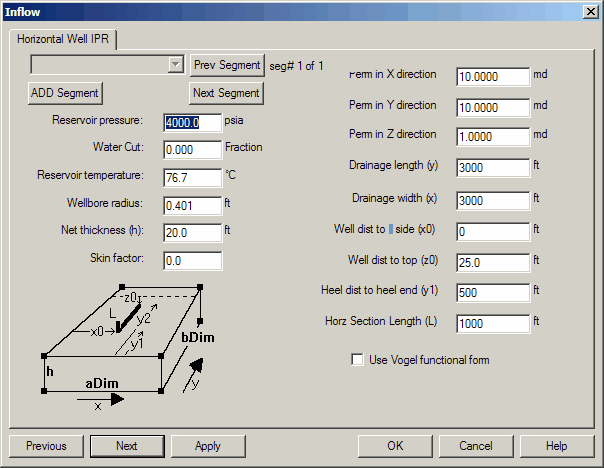Click the Next button at bottom
This screenshot has width=604, height=468.
tap(127, 446)
